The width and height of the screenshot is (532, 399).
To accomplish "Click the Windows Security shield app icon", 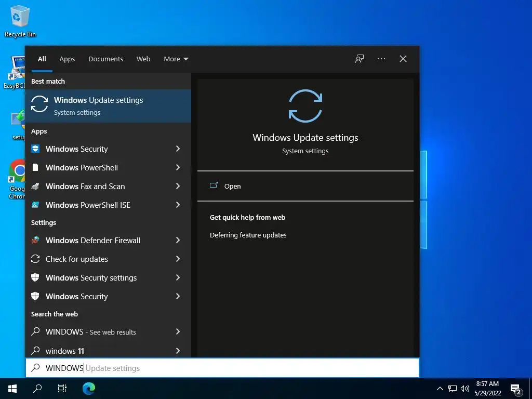I will (x=35, y=149).
